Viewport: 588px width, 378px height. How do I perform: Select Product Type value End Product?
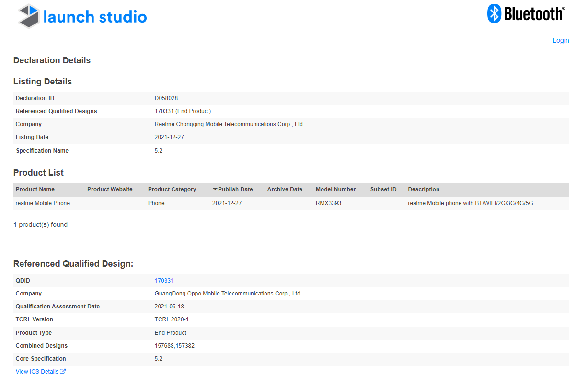pos(170,333)
